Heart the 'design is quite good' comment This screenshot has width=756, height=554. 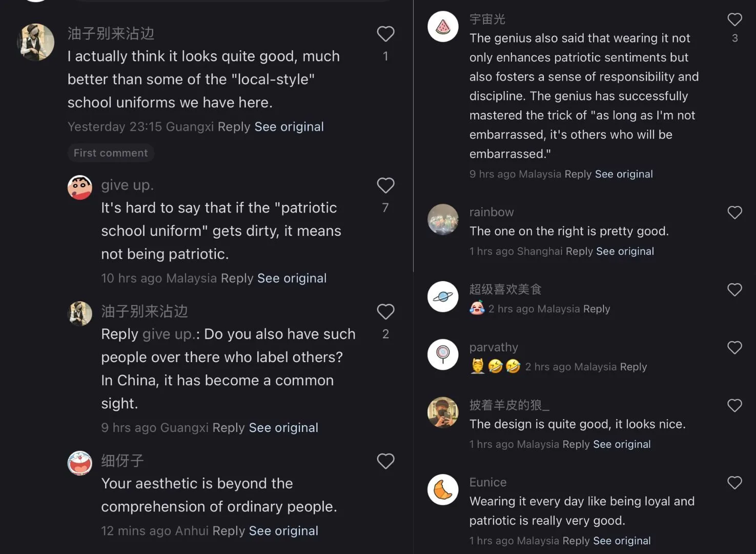click(x=734, y=406)
